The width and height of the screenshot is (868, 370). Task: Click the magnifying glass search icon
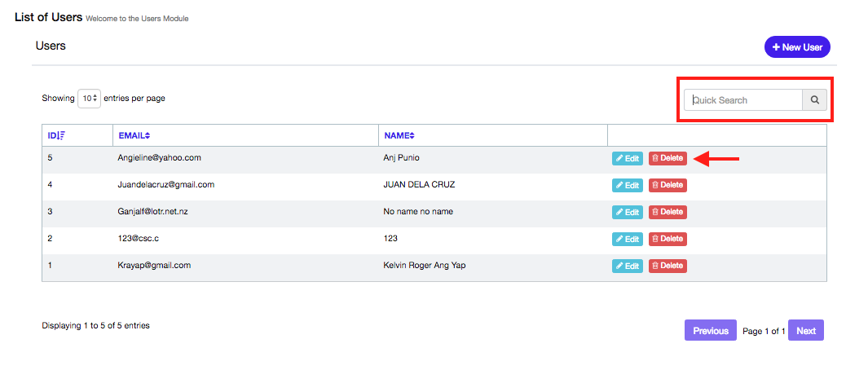click(814, 100)
